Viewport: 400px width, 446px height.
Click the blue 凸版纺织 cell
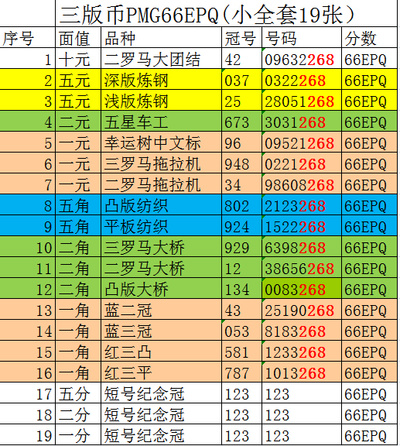tap(161, 205)
